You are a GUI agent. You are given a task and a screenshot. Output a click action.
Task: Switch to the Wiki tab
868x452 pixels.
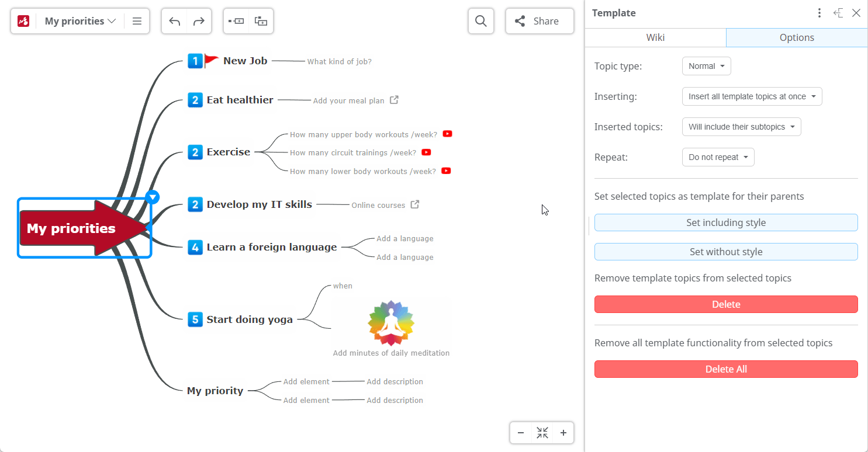(x=655, y=37)
